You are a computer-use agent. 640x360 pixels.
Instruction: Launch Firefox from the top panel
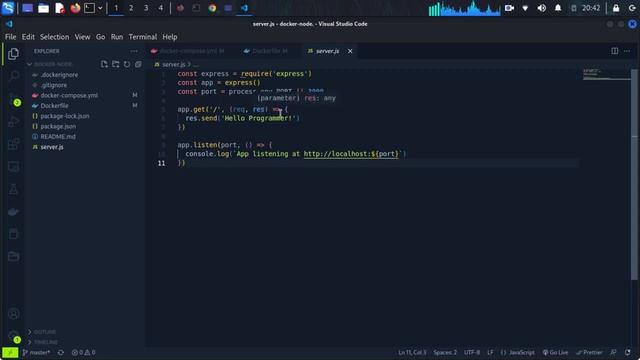pos(75,8)
